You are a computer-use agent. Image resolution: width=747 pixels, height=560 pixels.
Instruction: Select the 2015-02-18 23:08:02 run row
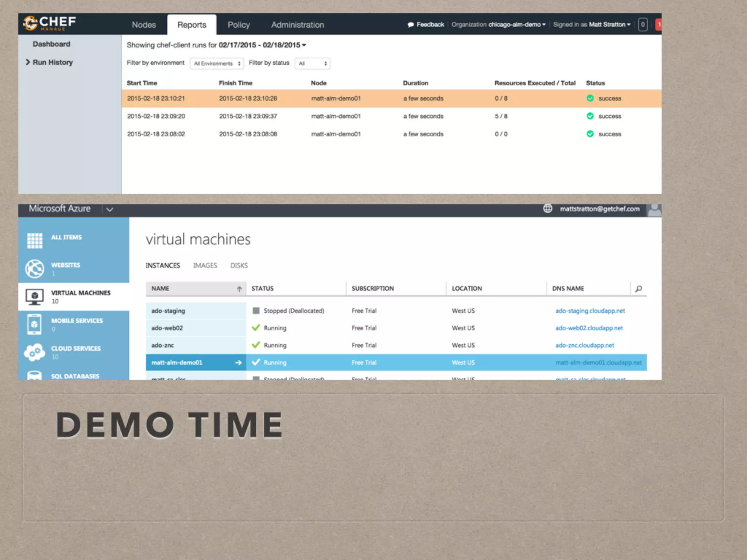(x=391, y=134)
